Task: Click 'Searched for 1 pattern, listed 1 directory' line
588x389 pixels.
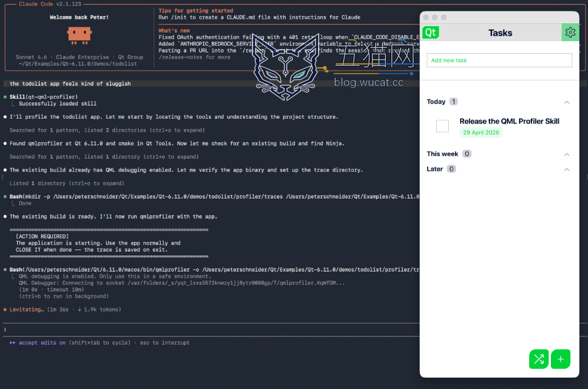Action: (104, 157)
